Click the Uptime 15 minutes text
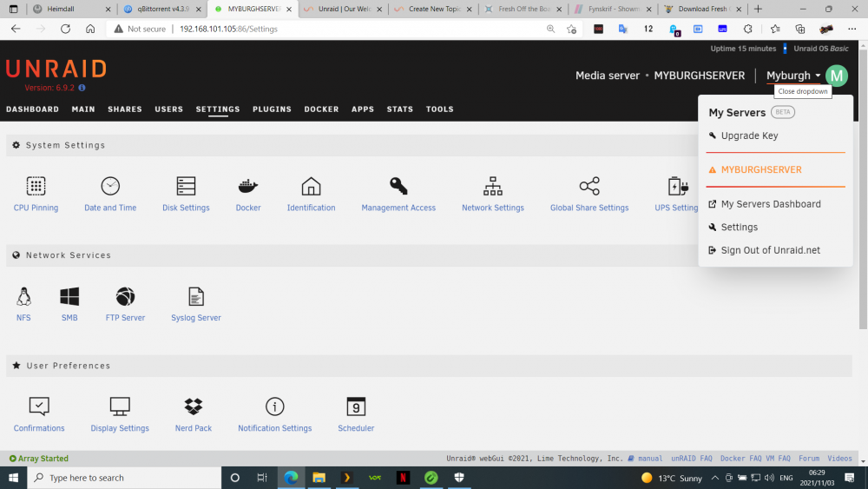868x489 pixels. tap(743, 49)
